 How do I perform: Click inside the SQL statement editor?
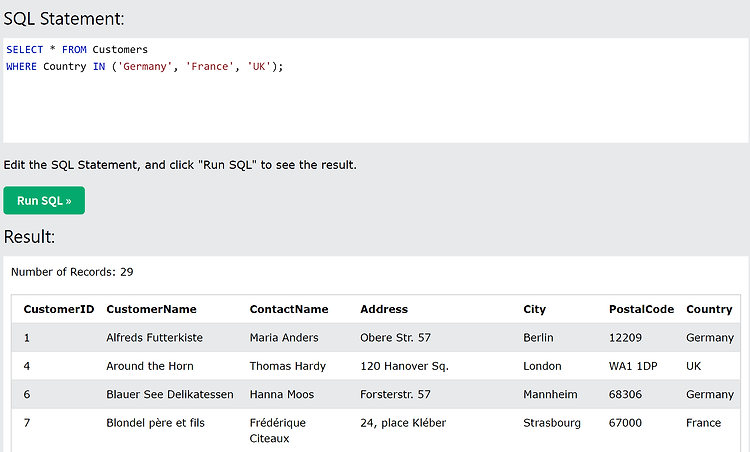tap(375, 90)
